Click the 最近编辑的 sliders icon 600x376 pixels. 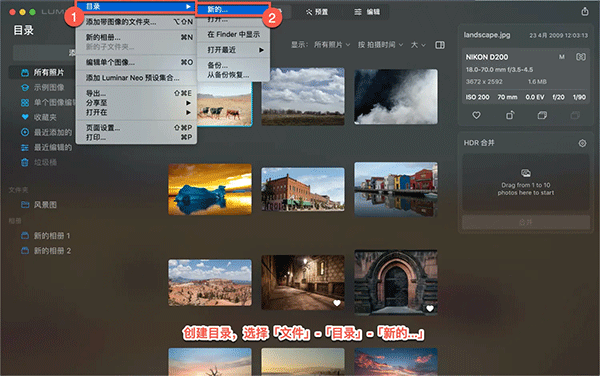(25, 147)
